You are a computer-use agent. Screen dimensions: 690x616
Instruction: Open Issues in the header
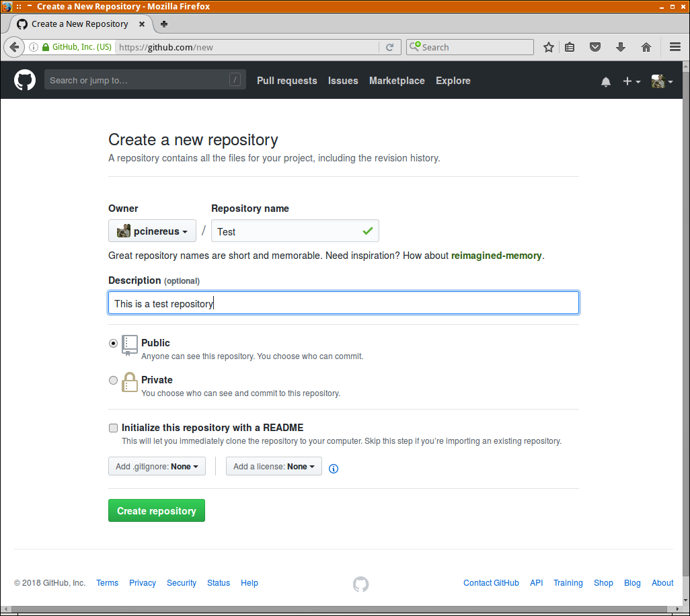[343, 81]
